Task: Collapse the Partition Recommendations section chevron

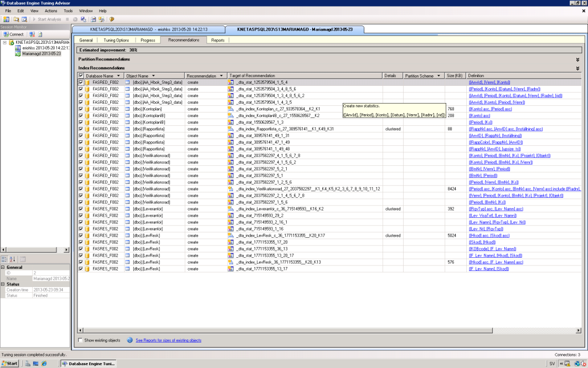Action: 577,59
